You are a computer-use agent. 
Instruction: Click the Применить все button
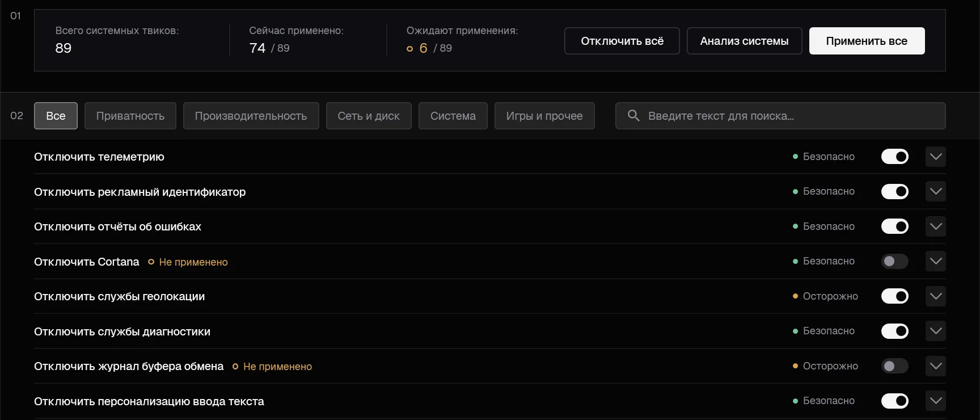tap(867, 41)
